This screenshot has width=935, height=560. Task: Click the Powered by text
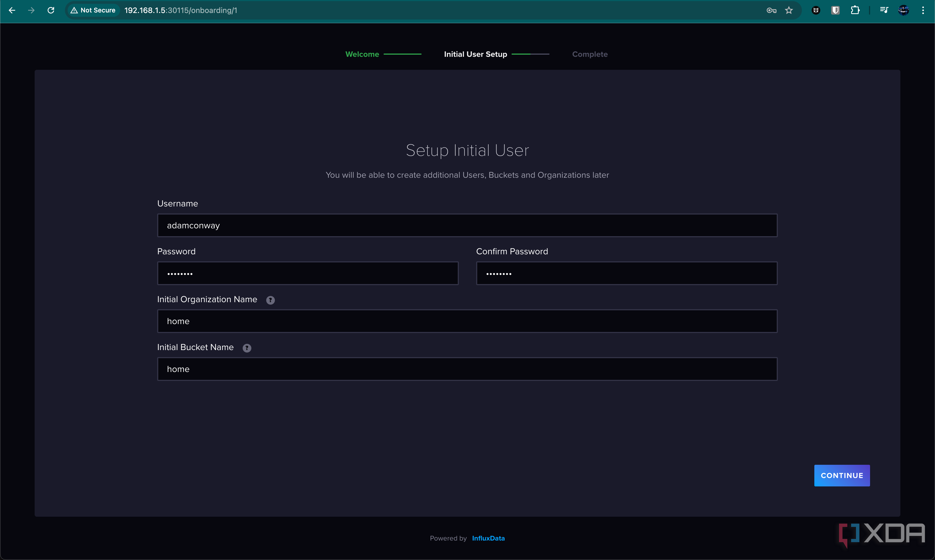tap(448, 538)
